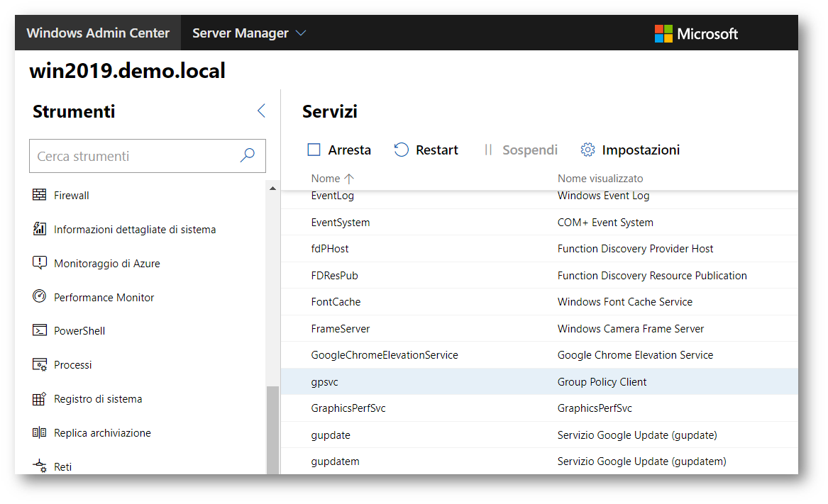The width and height of the screenshot is (828, 504).
Task: Select the Firewall tool
Action: (x=71, y=195)
